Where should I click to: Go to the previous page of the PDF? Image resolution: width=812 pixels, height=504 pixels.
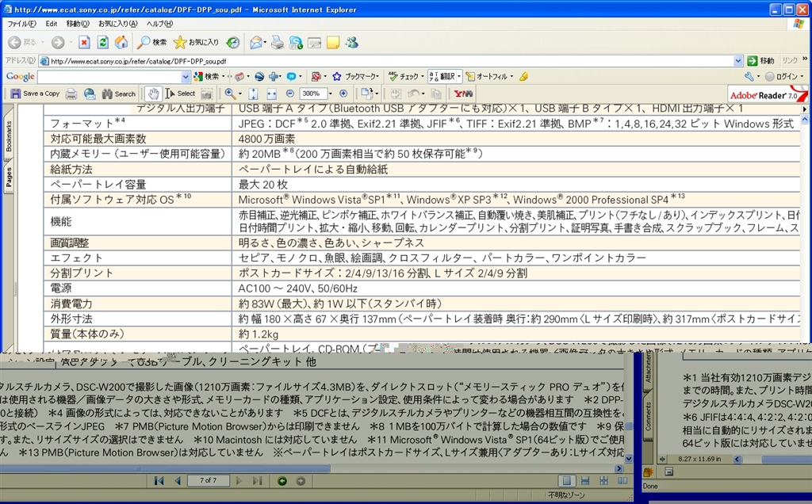pos(177,480)
